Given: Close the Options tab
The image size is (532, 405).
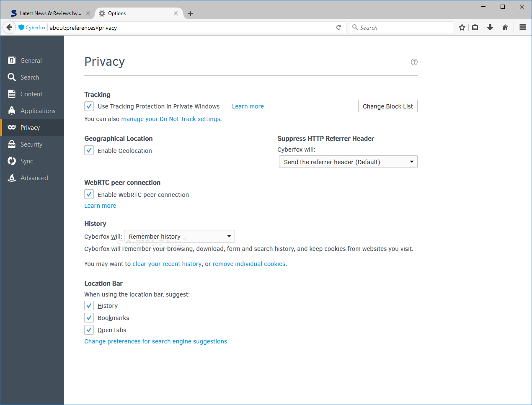Looking at the screenshot, I should pos(176,13).
